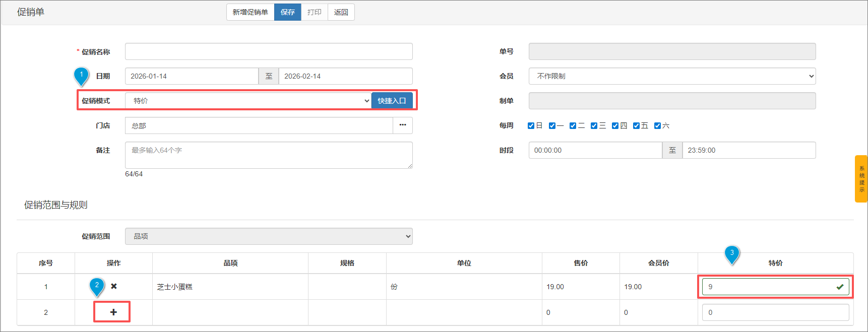Click the 促销名称 input field
868x332 pixels.
tap(269, 51)
